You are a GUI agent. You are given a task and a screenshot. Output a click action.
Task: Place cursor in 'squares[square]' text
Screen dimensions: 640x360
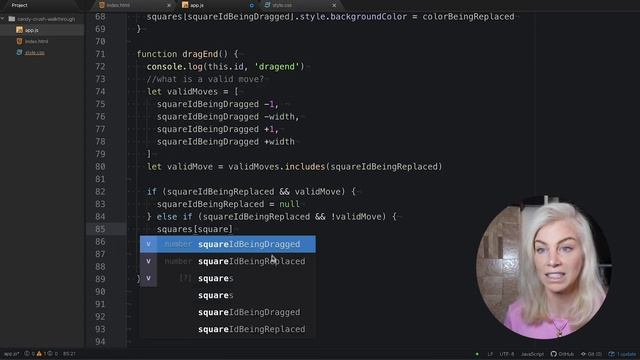195,229
